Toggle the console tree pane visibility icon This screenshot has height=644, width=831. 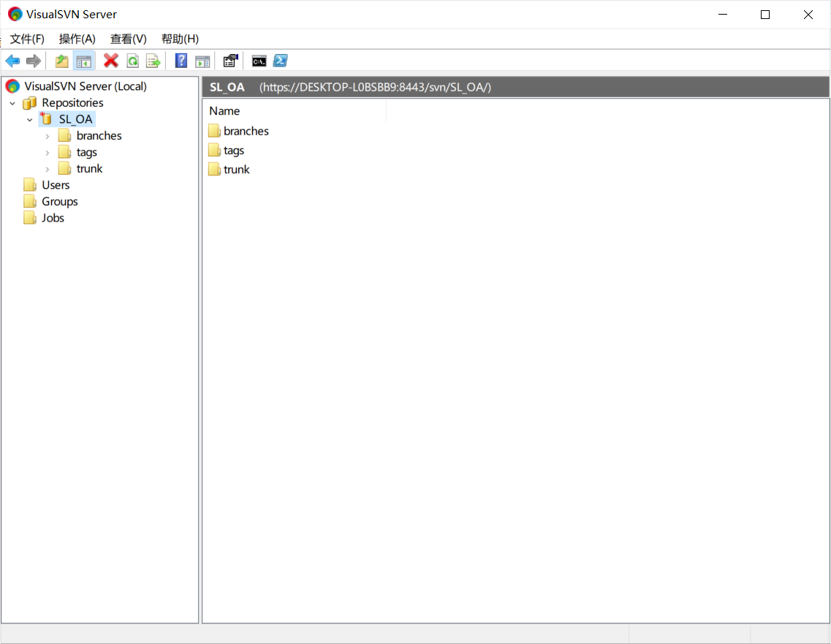point(83,61)
